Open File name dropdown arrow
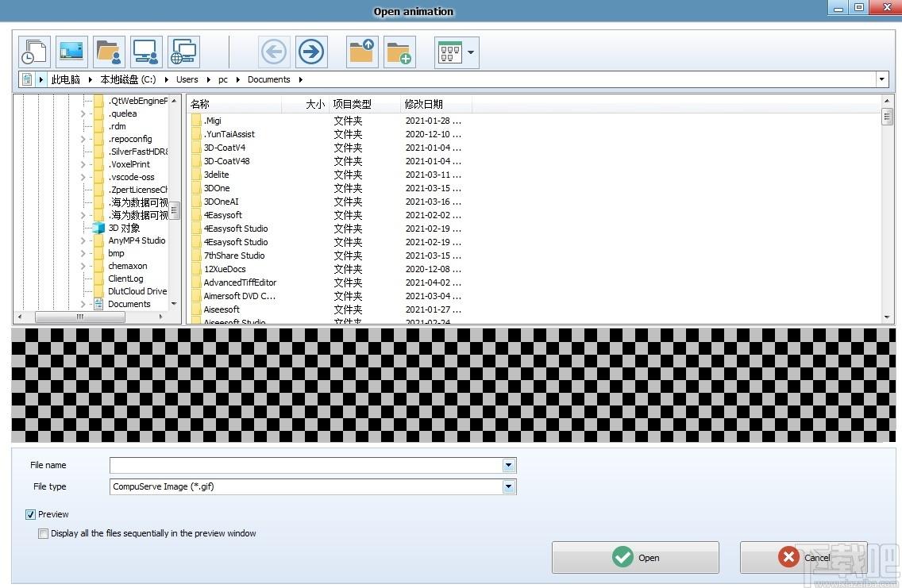Image resolution: width=902 pixels, height=588 pixels. click(509, 465)
